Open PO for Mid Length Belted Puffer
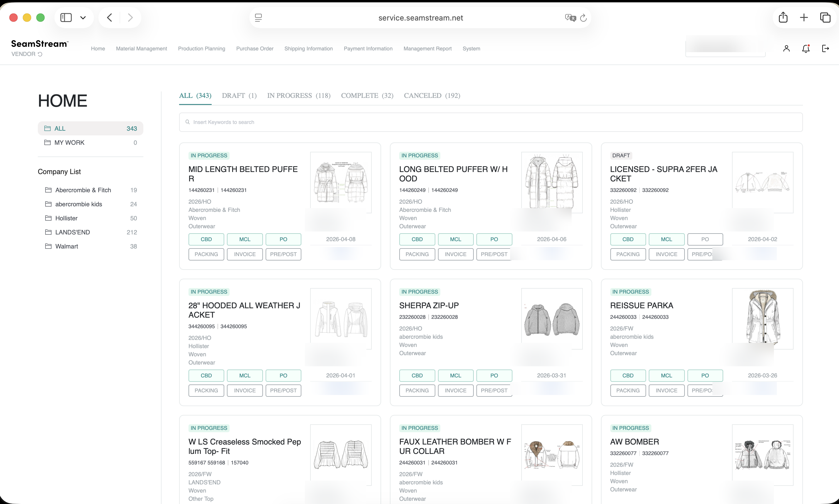The width and height of the screenshot is (839, 504). tap(283, 239)
